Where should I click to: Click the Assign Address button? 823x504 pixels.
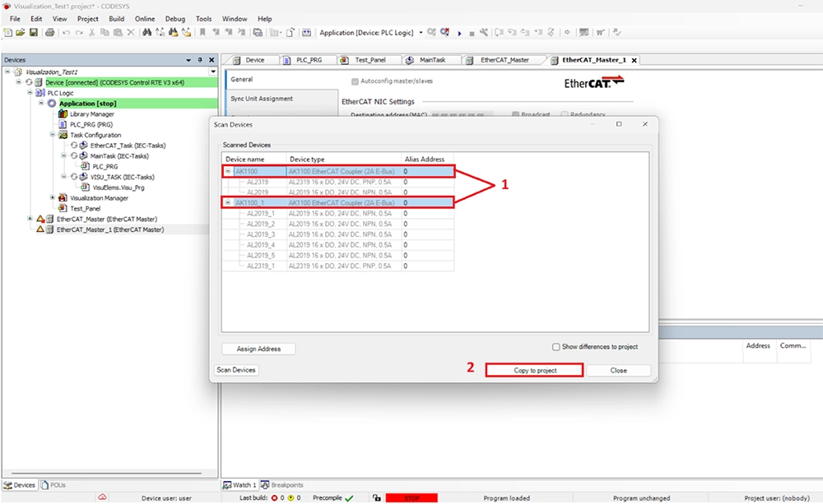pyautogui.click(x=258, y=349)
